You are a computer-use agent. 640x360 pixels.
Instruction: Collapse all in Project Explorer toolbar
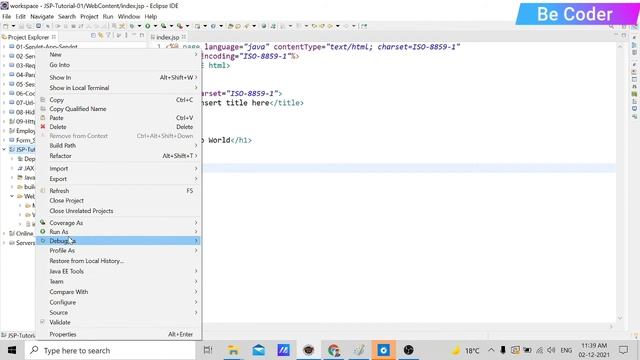(93, 36)
